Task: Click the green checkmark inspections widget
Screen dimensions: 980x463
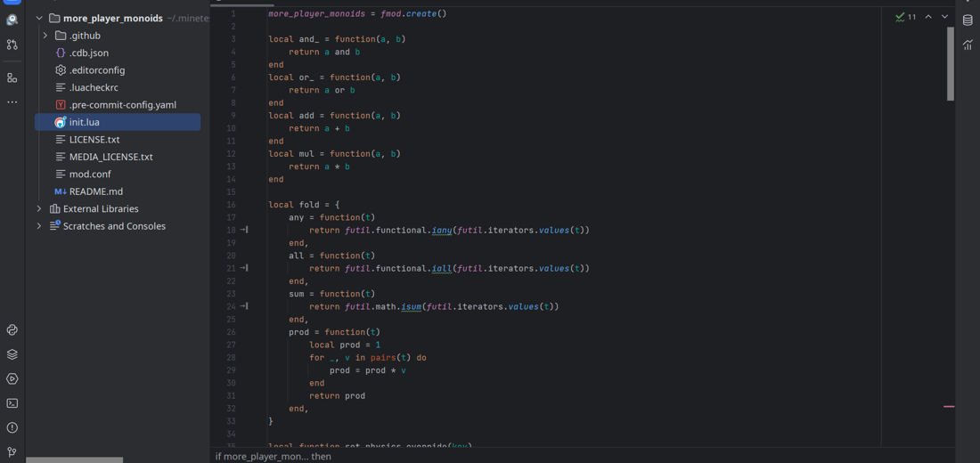Action: pyautogui.click(x=906, y=17)
